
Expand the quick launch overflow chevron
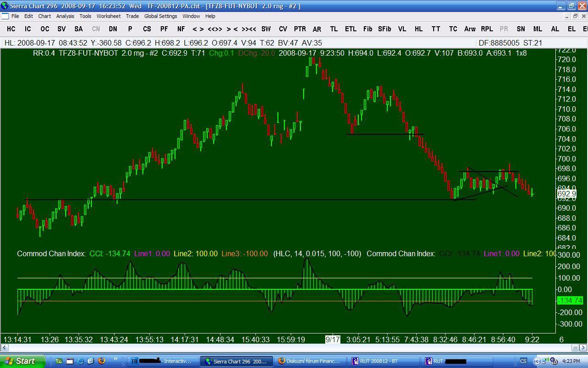(115, 359)
